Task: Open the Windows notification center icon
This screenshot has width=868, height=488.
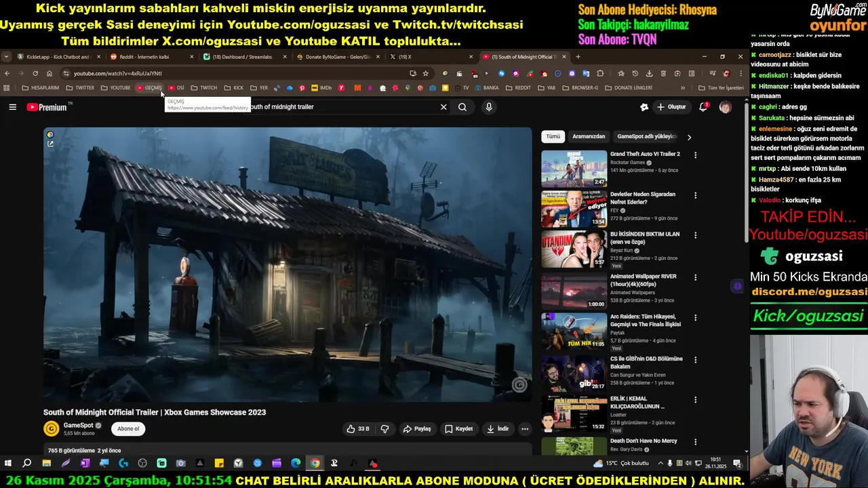Action: tap(737, 464)
